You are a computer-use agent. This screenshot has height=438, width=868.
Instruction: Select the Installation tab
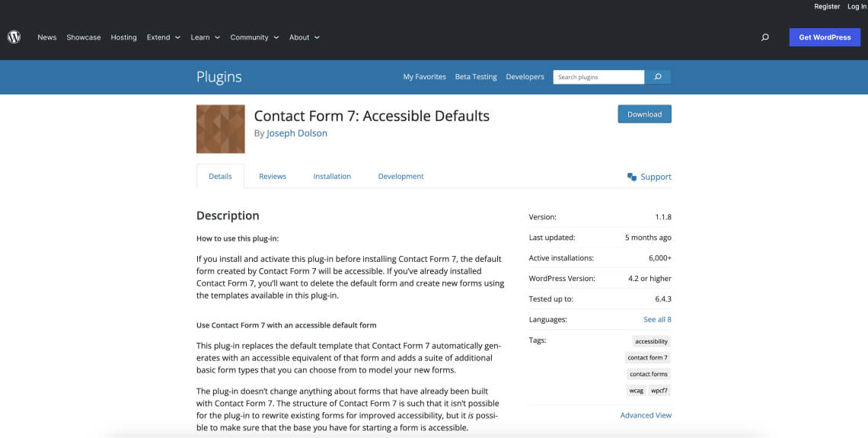332,176
